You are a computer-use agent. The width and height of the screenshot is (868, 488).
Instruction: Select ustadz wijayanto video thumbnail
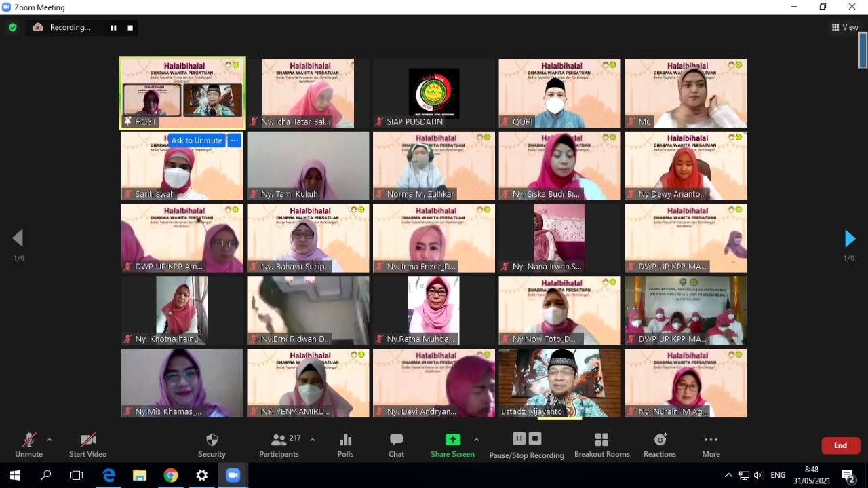(559, 383)
